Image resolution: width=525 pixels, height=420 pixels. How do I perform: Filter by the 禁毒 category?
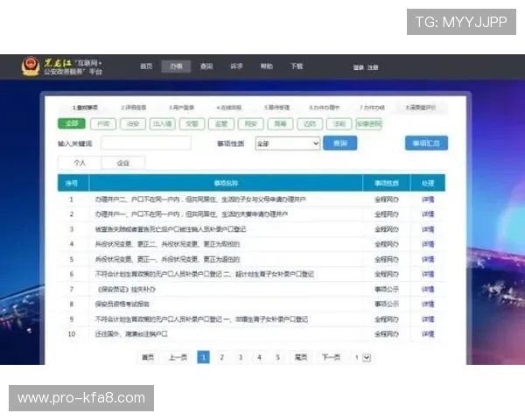(x=280, y=124)
